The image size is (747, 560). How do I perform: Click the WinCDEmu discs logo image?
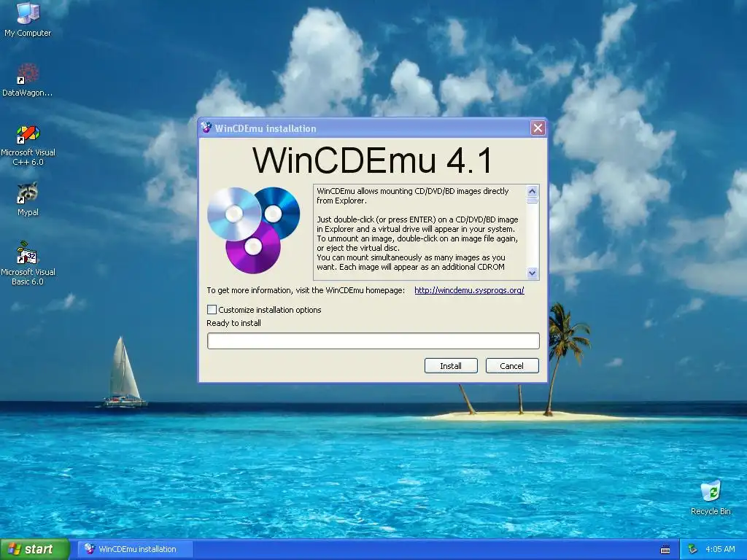point(253,230)
